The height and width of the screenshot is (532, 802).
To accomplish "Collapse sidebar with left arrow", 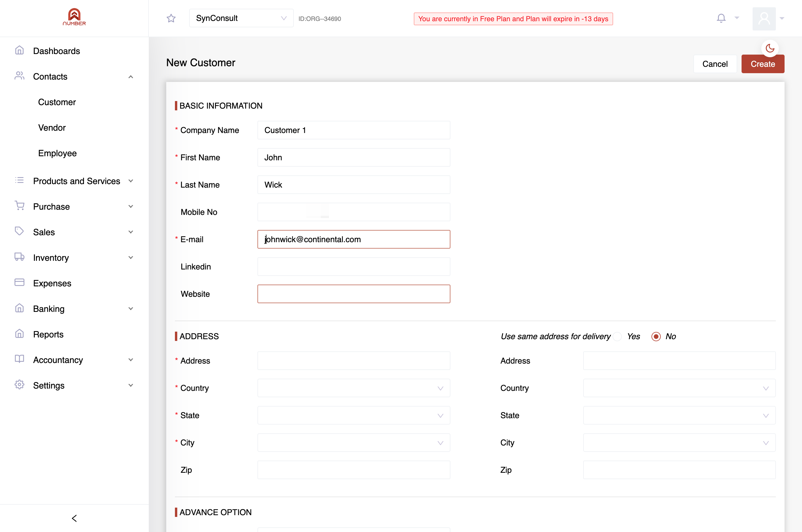I will [x=74, y=518].
